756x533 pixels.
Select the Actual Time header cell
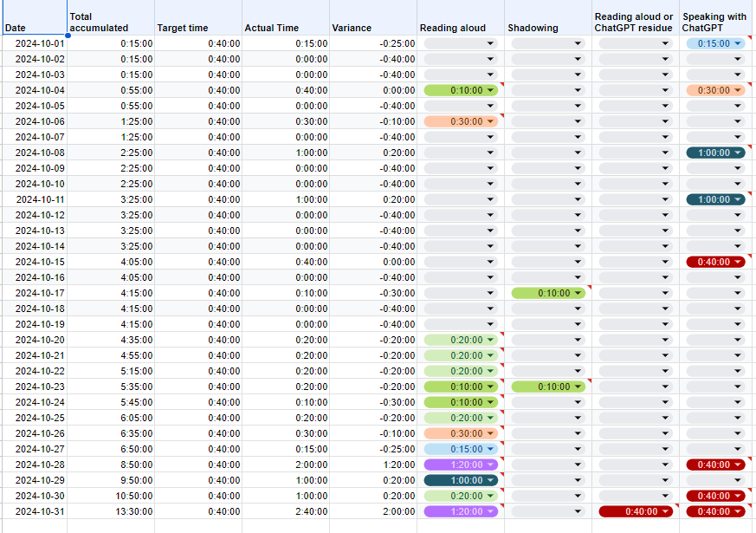[286, 18]
